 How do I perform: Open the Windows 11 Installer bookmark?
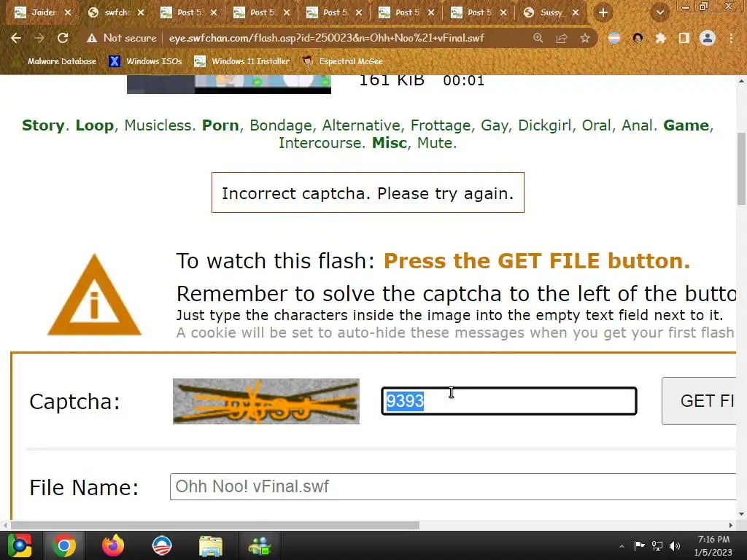(242, 61)
